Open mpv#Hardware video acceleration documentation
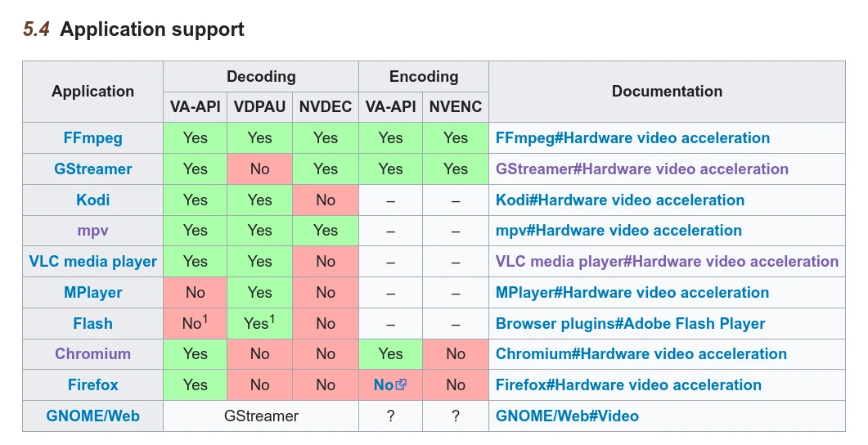 [x=618, y=231]
